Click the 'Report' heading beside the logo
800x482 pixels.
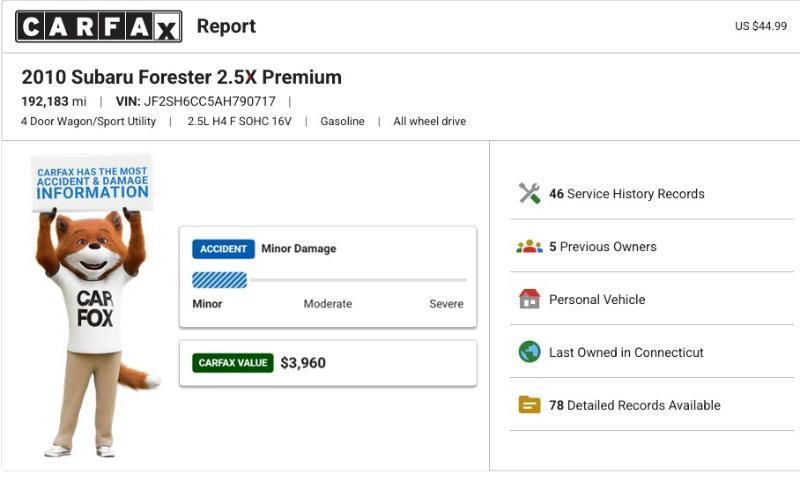[x=227, y=26]
